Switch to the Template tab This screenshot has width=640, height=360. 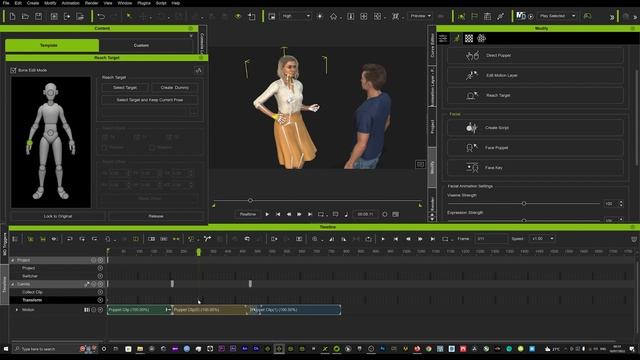(x=52, y=45)
